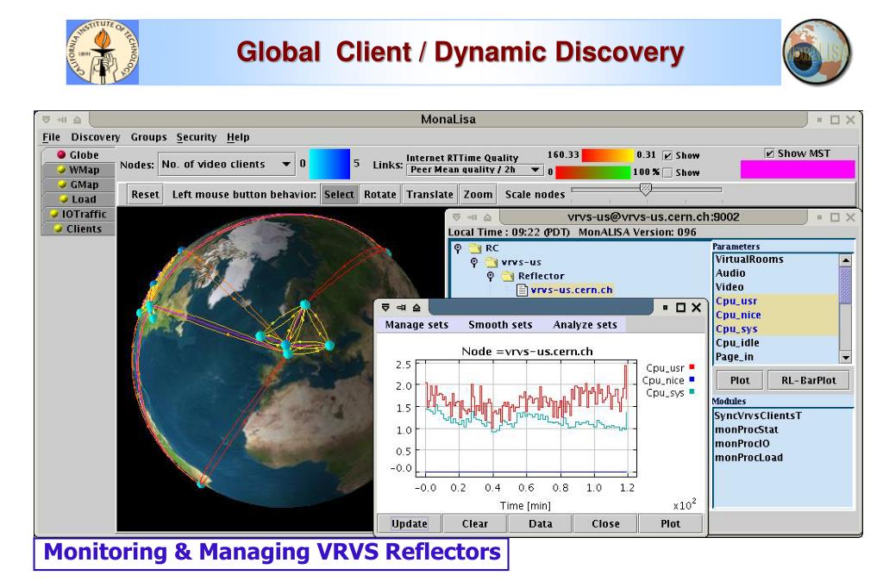Click the Update button in chart window
The width and height of the screenshot is (883, 588).
(x=410, y=523)
